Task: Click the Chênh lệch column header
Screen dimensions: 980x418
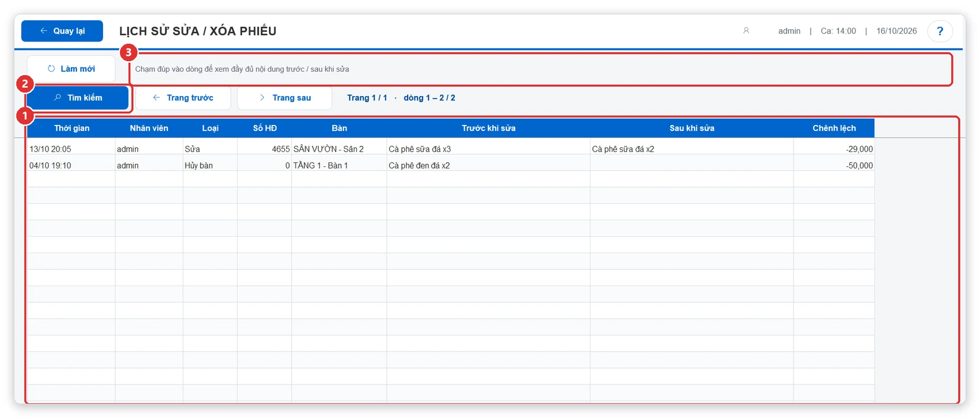Action: point(834,128)
